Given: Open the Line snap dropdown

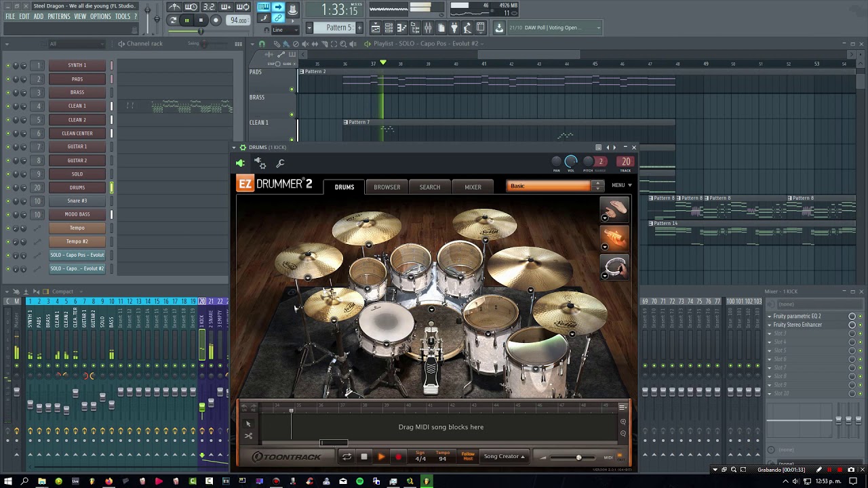Looking at the screenshot, I should pyautogui.click(x=286, y=30).
